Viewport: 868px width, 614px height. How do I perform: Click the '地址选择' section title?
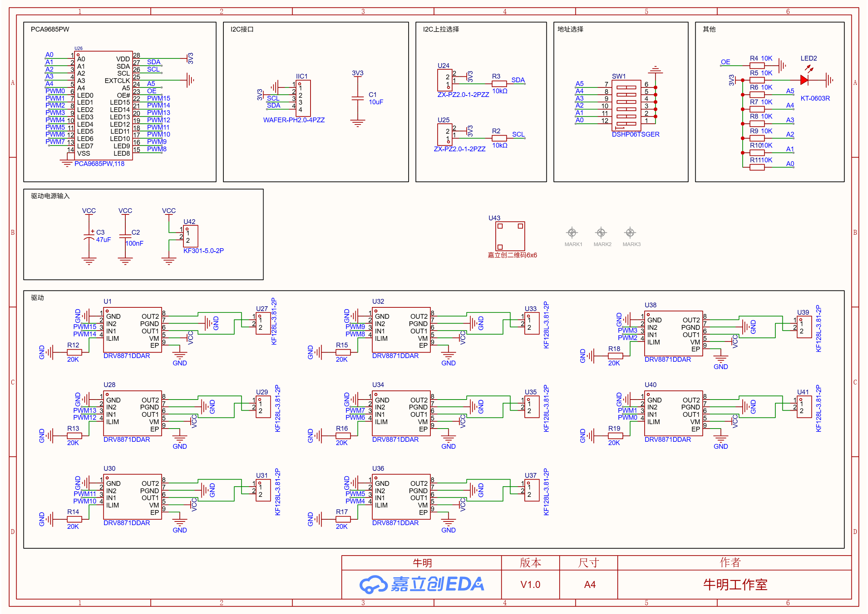(x=570, y=29)
